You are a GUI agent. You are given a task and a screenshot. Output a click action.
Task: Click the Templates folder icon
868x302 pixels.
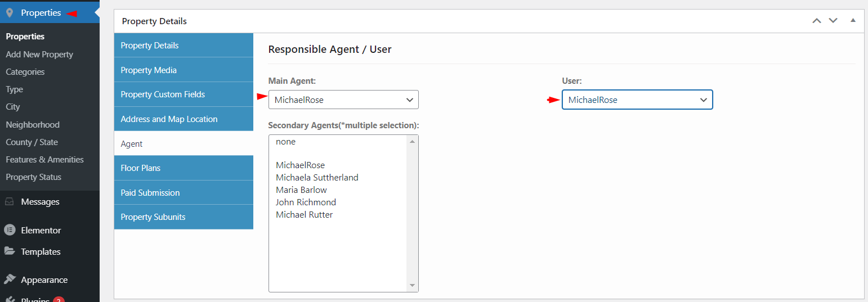click(x=10, y=251)
